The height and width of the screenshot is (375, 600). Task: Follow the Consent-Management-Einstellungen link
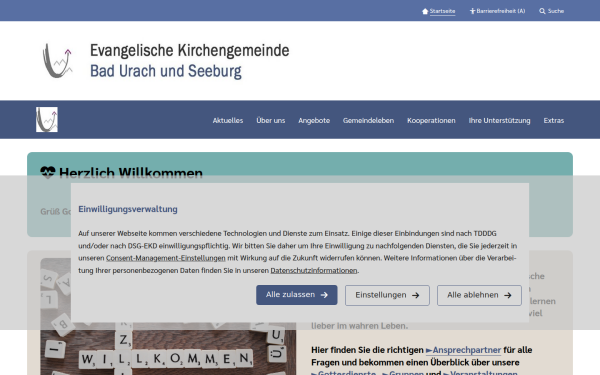click(x=166, y=258)
